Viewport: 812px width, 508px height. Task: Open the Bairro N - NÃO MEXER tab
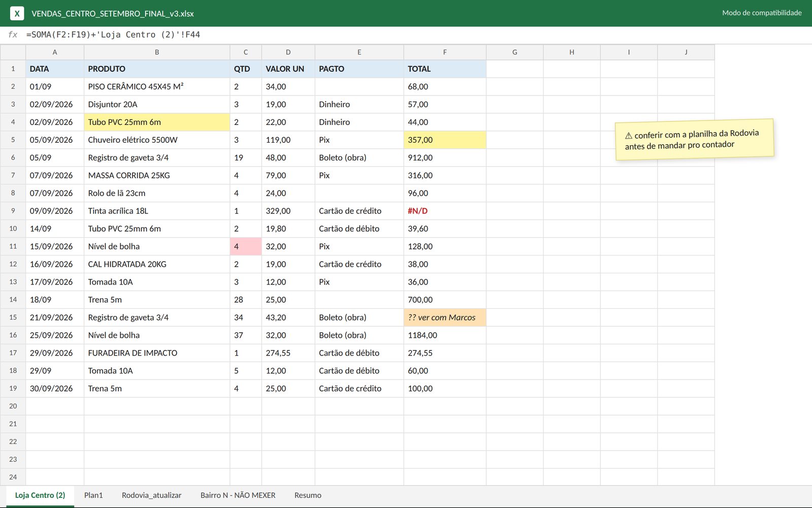pyautogui.click(x=238, y=495)
